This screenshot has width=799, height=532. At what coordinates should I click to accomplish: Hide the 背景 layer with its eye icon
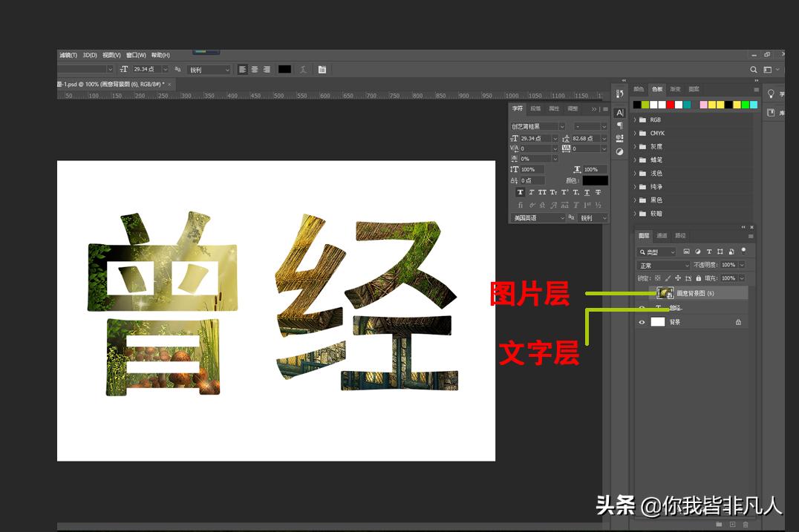642,321
